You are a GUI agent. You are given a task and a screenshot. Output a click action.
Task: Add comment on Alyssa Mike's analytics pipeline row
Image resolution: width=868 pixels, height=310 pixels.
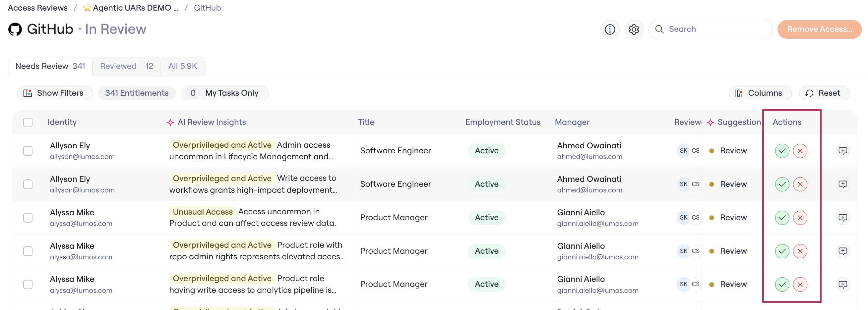coord(842,284)
